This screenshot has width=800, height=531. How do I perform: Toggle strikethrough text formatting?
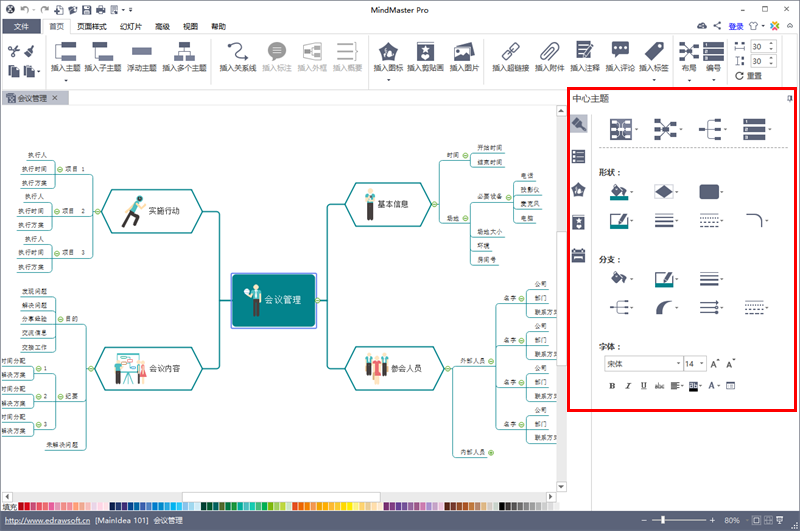point(659,386)
